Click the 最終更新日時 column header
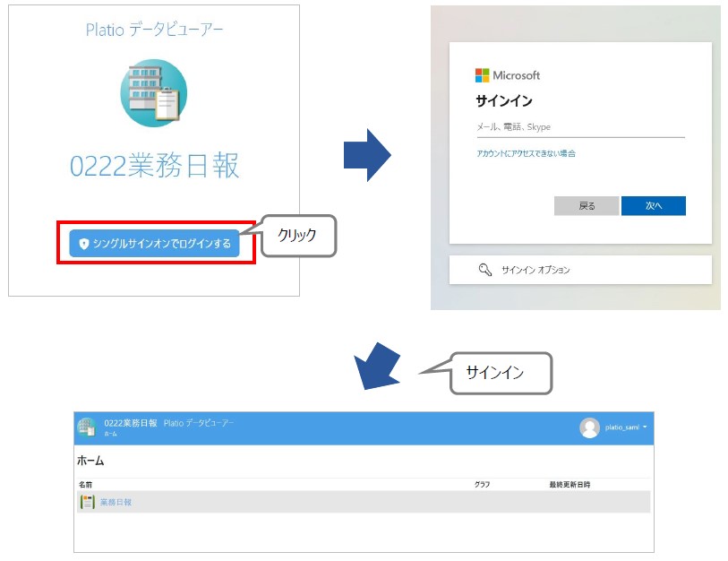The height and width of the screenshot is (561, 728). pyautogui.click(x=570, y=484)
